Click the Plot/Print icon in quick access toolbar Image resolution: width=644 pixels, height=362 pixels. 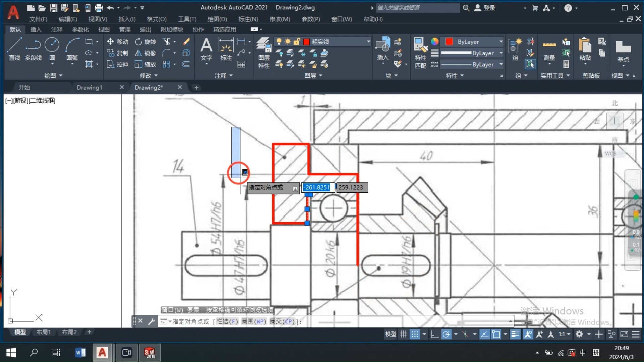pyautogui.click(x=99, y=8)
